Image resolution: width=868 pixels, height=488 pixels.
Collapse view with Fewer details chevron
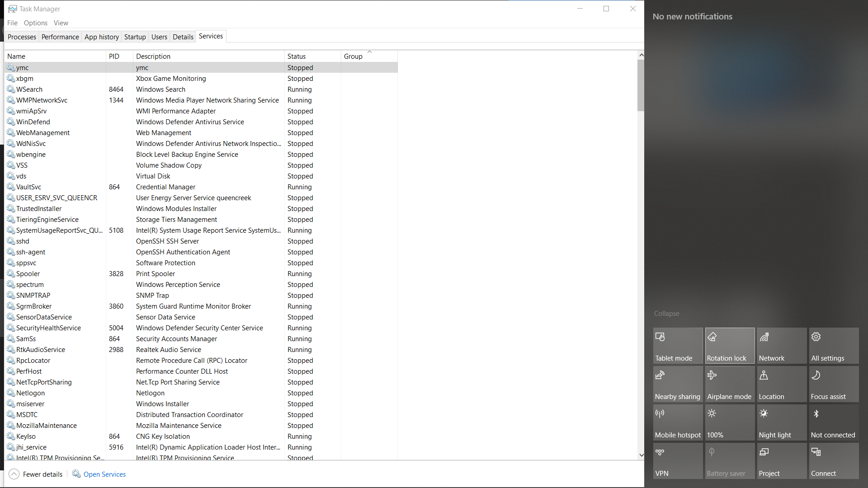click(14, 474)
